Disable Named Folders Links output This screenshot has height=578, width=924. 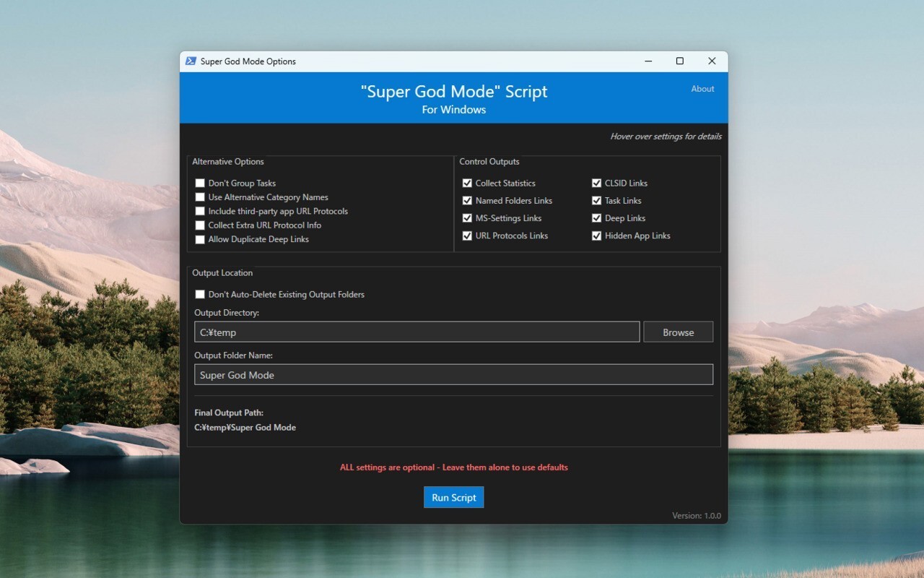point(467,201)
